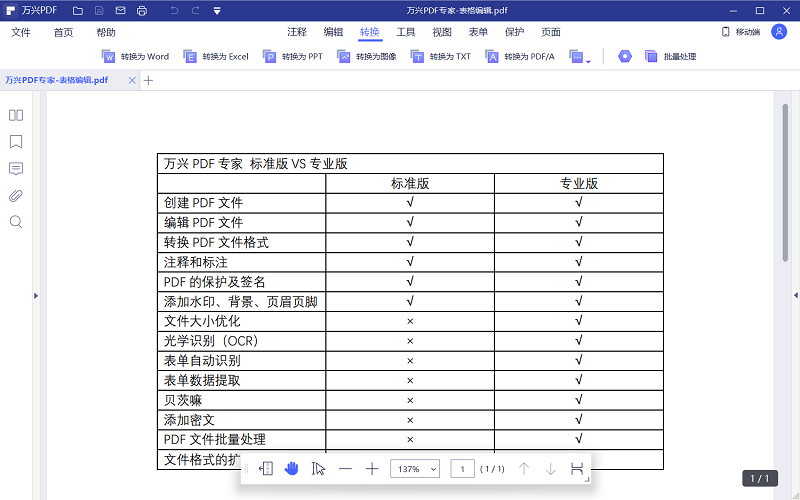Open the search magnifier panel icon
This screenshot has width=800, height=500.
pos(16,222)
